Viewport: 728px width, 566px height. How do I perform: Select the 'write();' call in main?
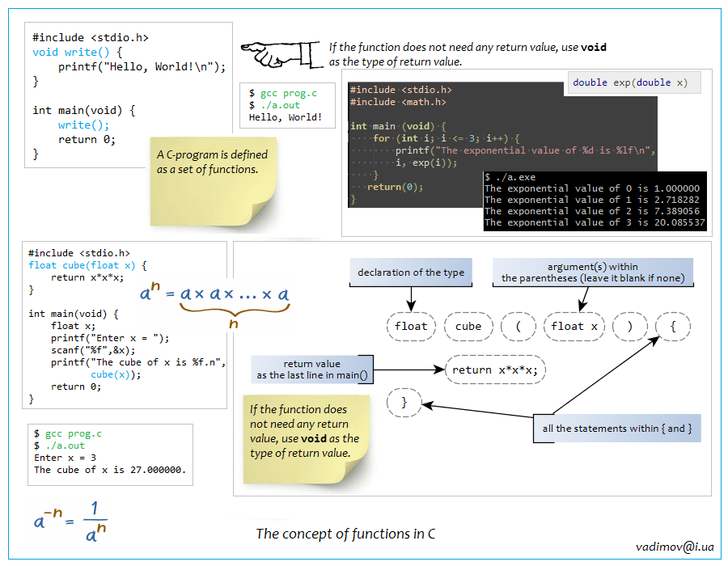pyautogui.click(x=83, y=125)
